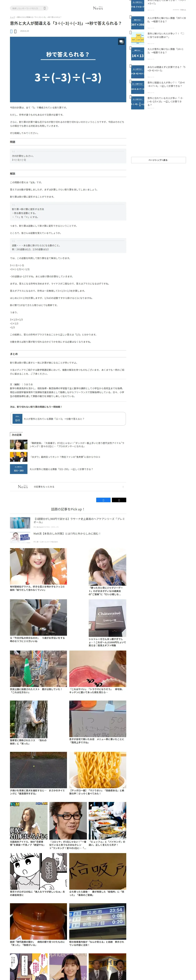Open next article '321−293' title link
The image size is (196, 980).
(x=61, y=469)
